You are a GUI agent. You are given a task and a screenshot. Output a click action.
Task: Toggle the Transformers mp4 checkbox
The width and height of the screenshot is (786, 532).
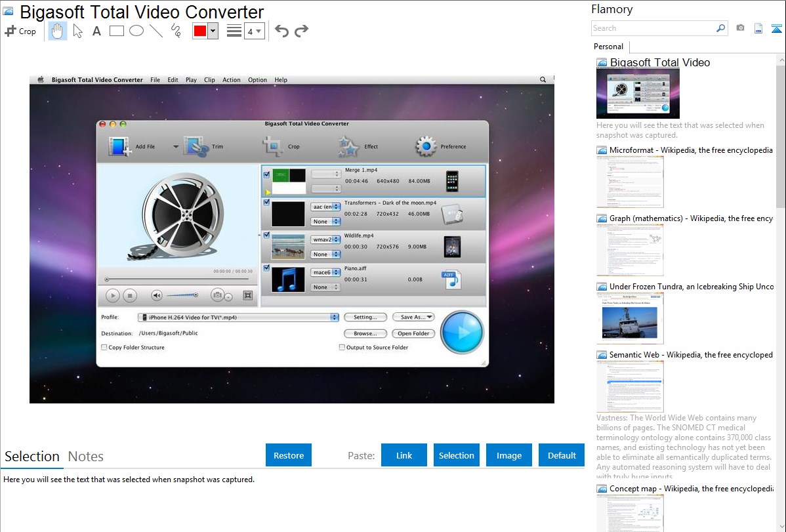pos(266,202)
